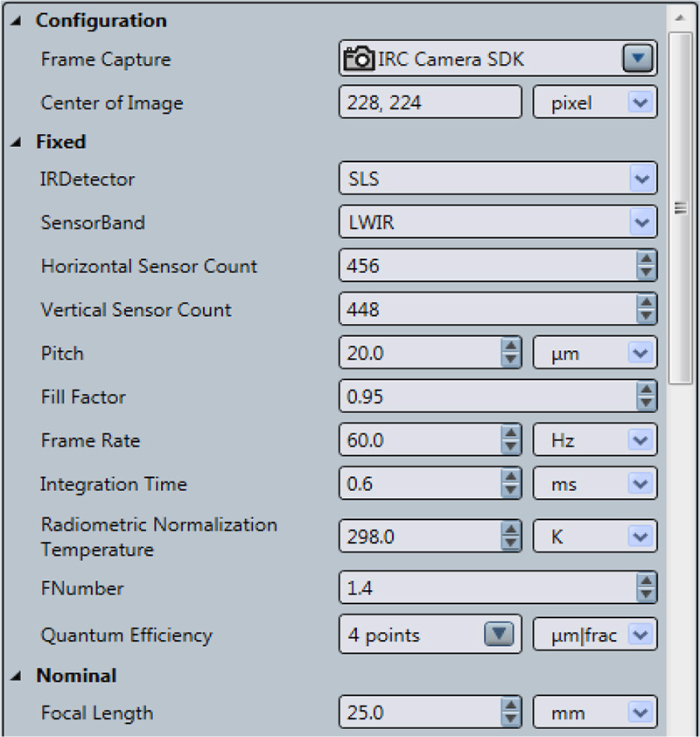Click the Radiometric Normalization Temperature field

[x=418, y=537]
